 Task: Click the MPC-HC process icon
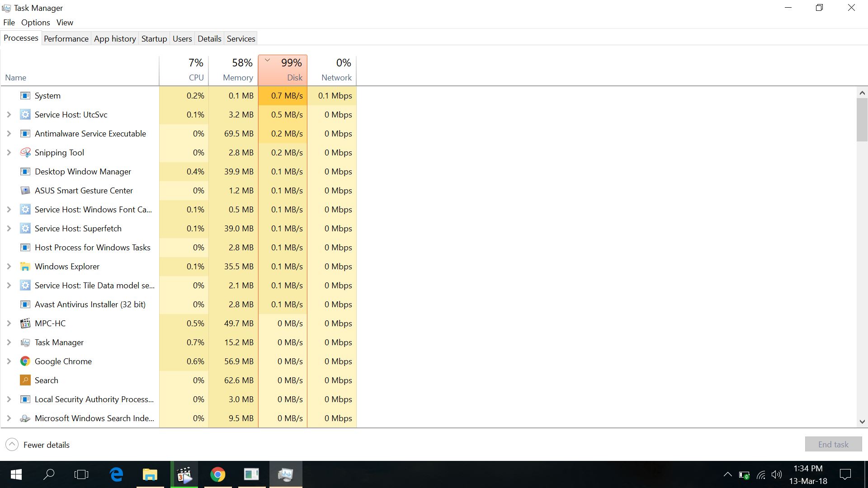click(25, 324)
